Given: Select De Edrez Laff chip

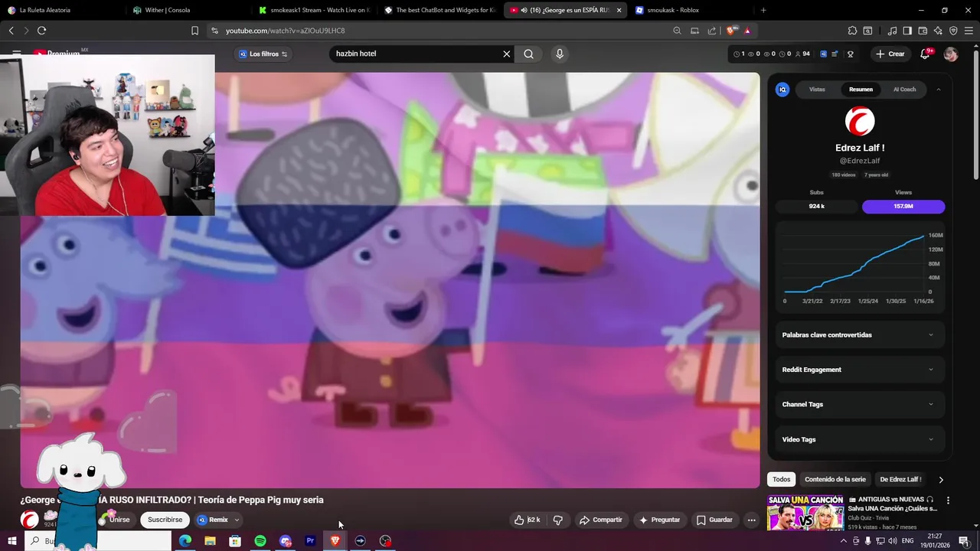Looking at the screenshot, I should pos(900,480).
